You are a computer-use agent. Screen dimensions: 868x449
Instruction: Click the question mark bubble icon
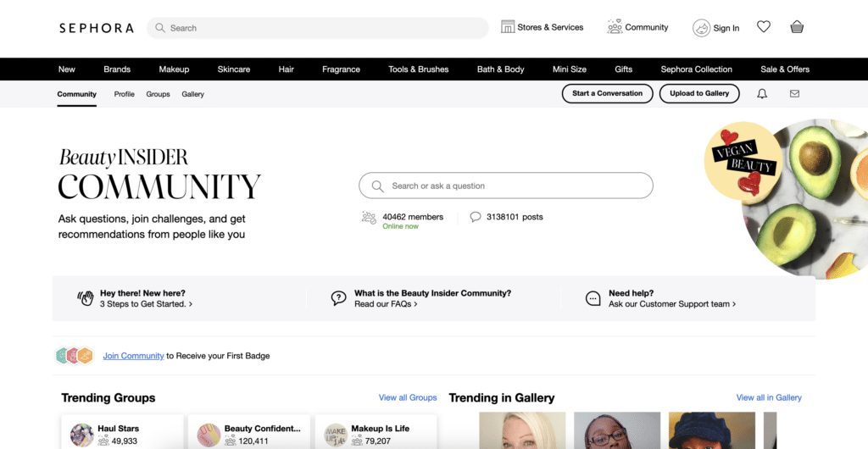(339, 298)
